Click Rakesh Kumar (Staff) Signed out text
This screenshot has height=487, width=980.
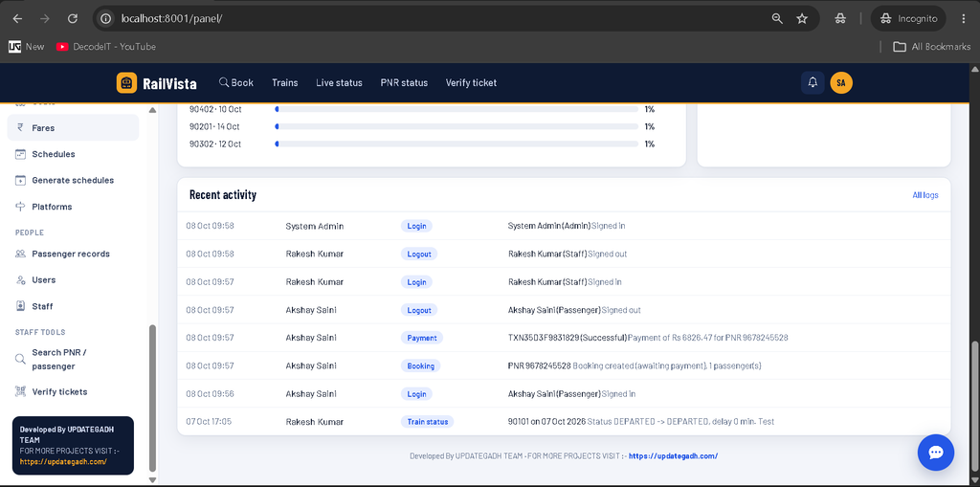click(568, 254)
